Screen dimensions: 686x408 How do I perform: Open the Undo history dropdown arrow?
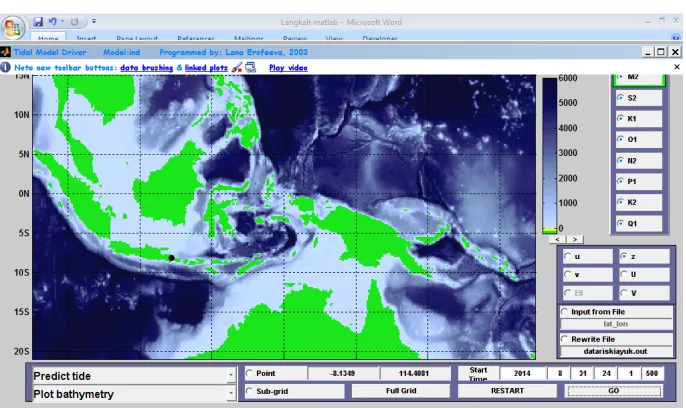pos(63,21)
